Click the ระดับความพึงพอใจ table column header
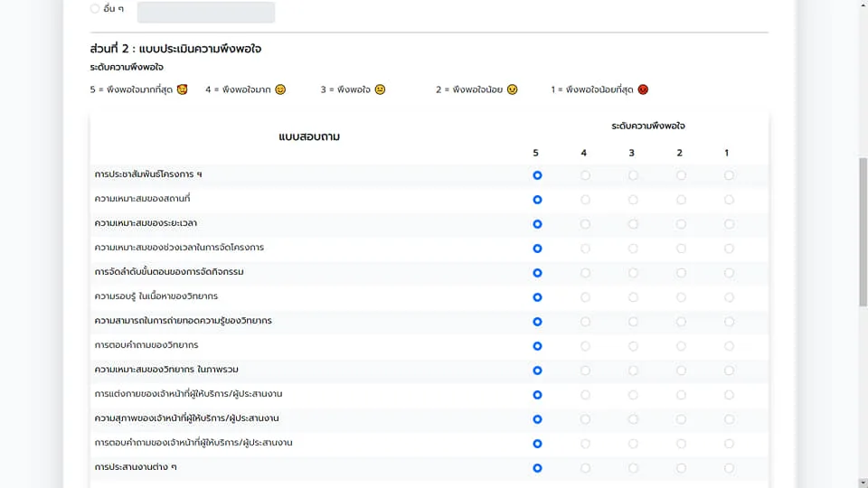868x488 pixels. pos(648,126)
